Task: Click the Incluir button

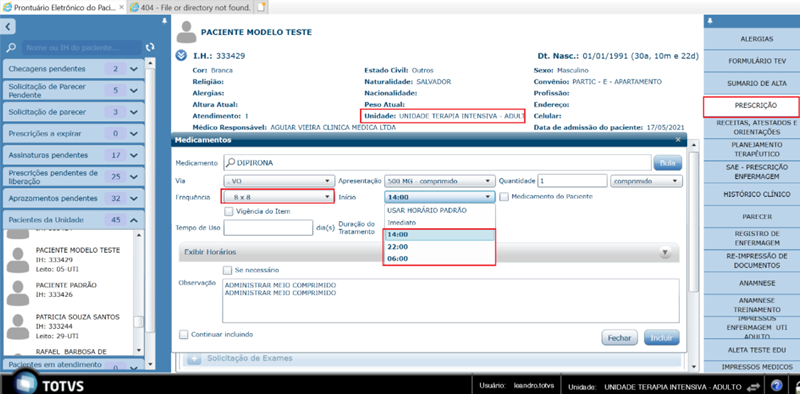Action: point(662,338)
